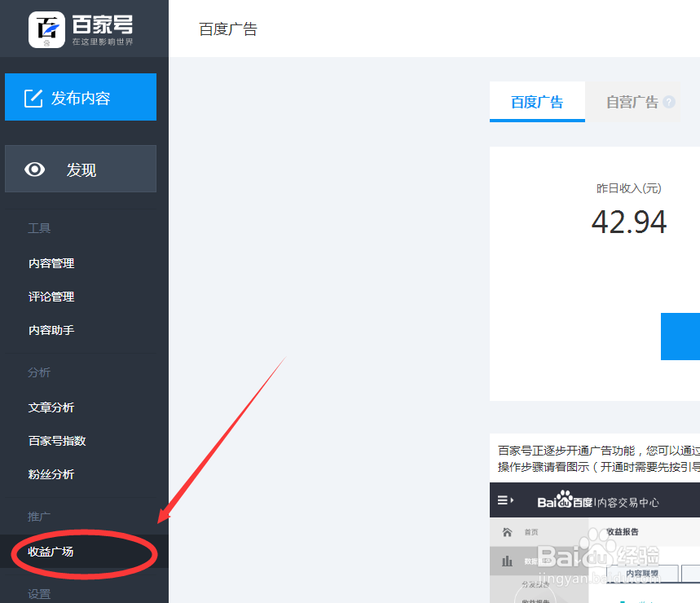
Task: Click the small arrow beside the hamburger menu
Action: [x=512, y=500]
